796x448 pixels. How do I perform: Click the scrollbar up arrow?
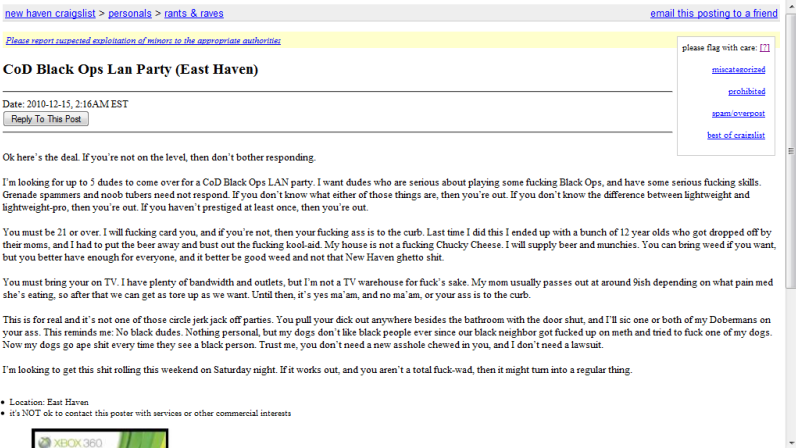(x=790, y=5)
